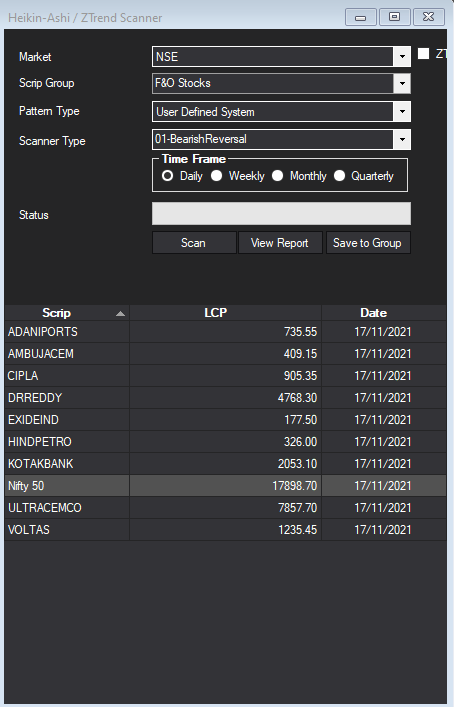Restore the scanner window size
The image size is (454, 707).
[394, 17]
